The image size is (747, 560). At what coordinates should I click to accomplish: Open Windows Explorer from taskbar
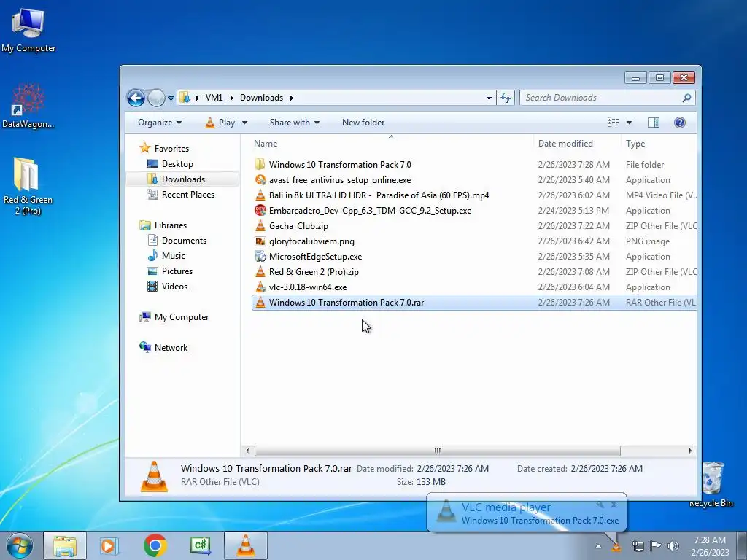click(x=65, y=545)
